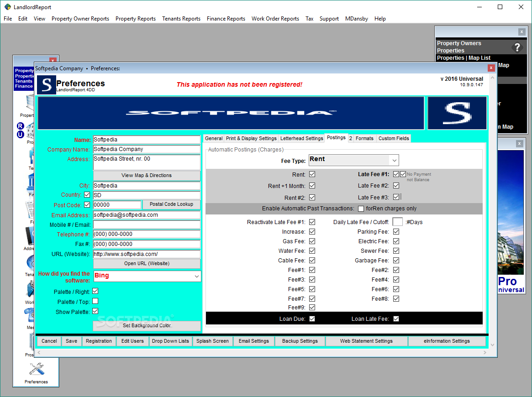The image size is (532, 397).
Task: Open the Postings 2 tab
Action: click(351, 138)
